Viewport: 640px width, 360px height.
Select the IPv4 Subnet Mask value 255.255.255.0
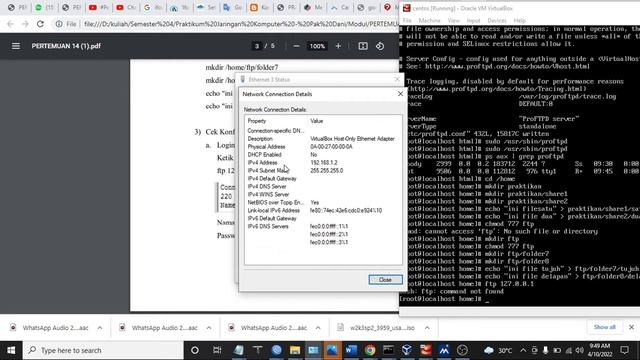point(327,171)
